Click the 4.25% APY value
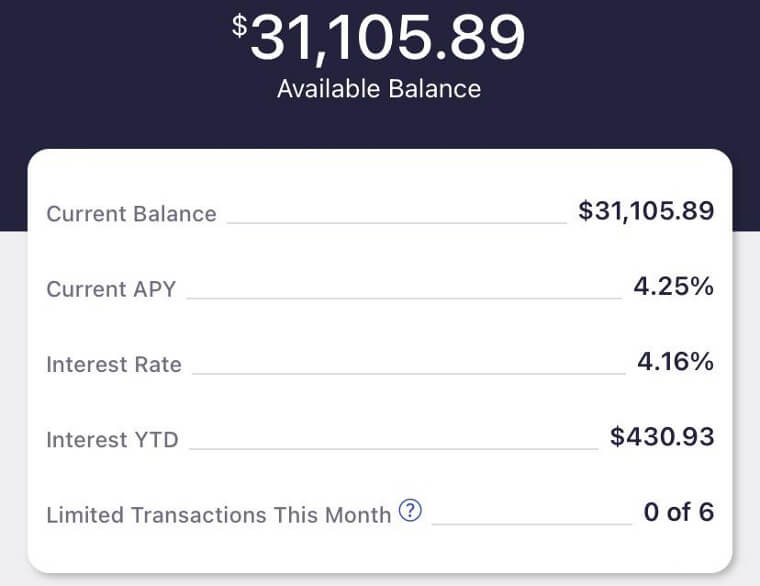Image resolution: width=760 pixels, height=586 pixels. click(673, 287)
